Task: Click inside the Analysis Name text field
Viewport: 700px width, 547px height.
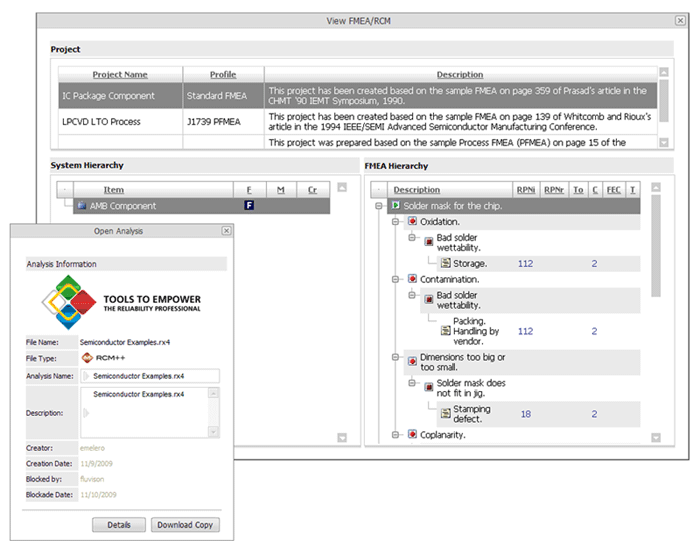Action: tap(152, 376)
